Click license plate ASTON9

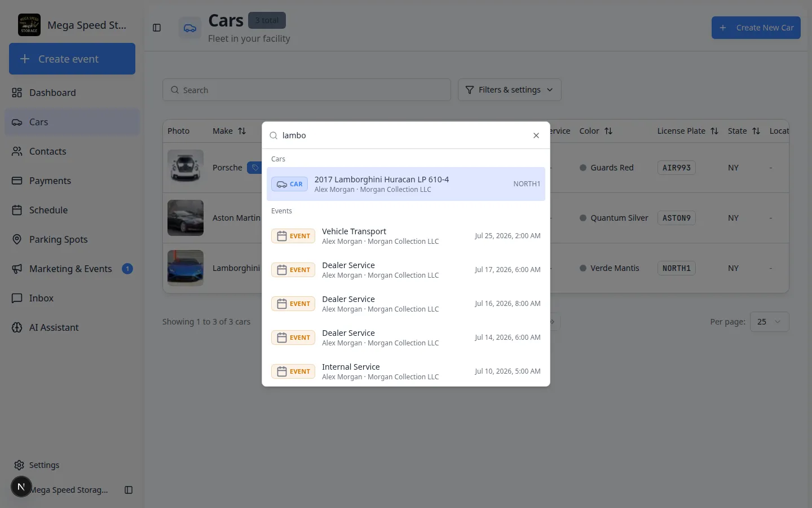point(677,218)
